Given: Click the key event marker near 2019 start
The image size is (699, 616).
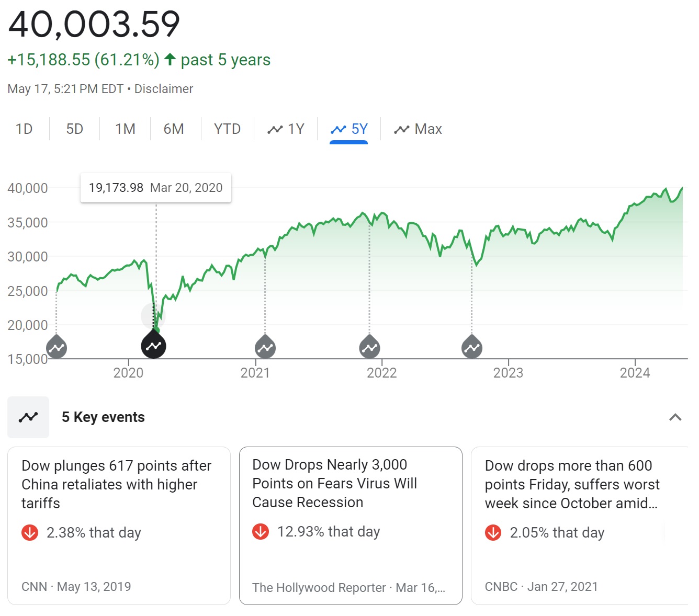Looking at the screenshot, I should click(x=57, y=347).
